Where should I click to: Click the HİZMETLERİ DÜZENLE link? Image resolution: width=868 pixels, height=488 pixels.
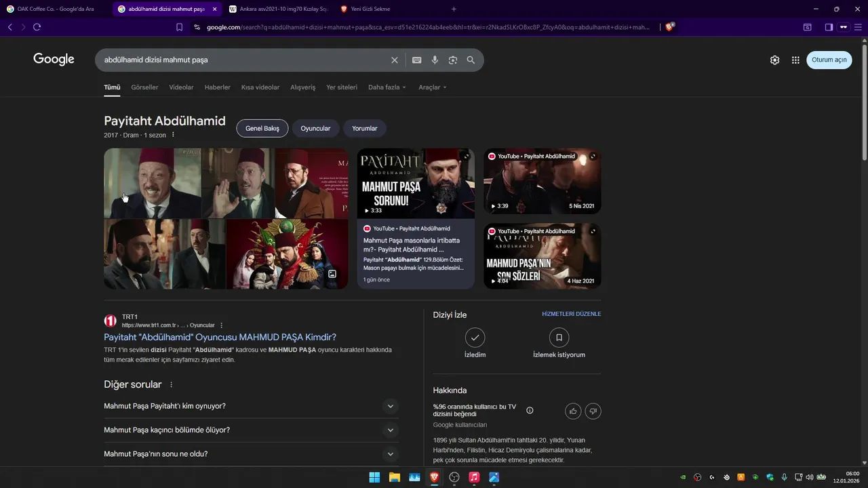(x=572, y=314)
